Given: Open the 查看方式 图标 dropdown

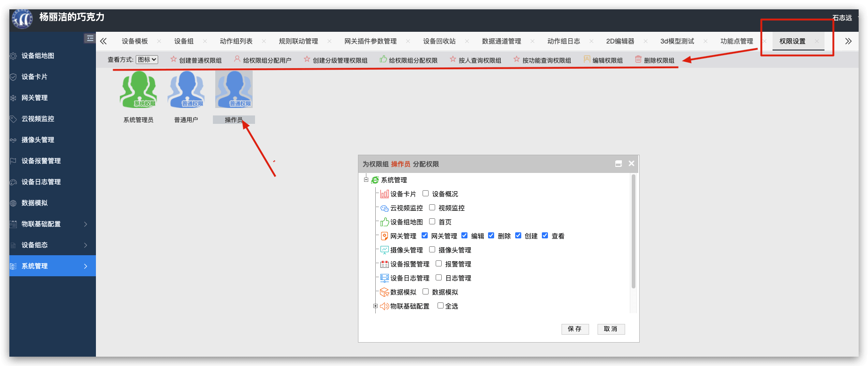Looking at the screenshot, I should 147,59.
